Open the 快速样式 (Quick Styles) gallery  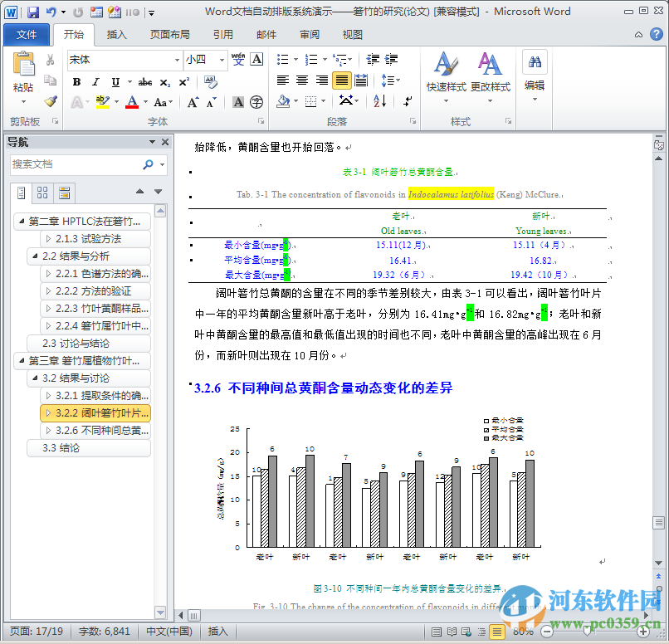point(447,73)
